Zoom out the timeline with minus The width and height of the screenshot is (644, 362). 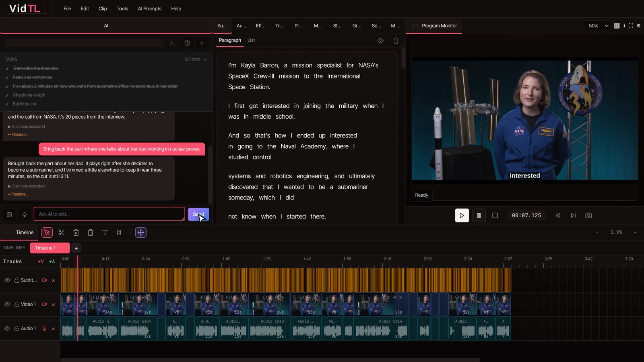pos(597,232)
